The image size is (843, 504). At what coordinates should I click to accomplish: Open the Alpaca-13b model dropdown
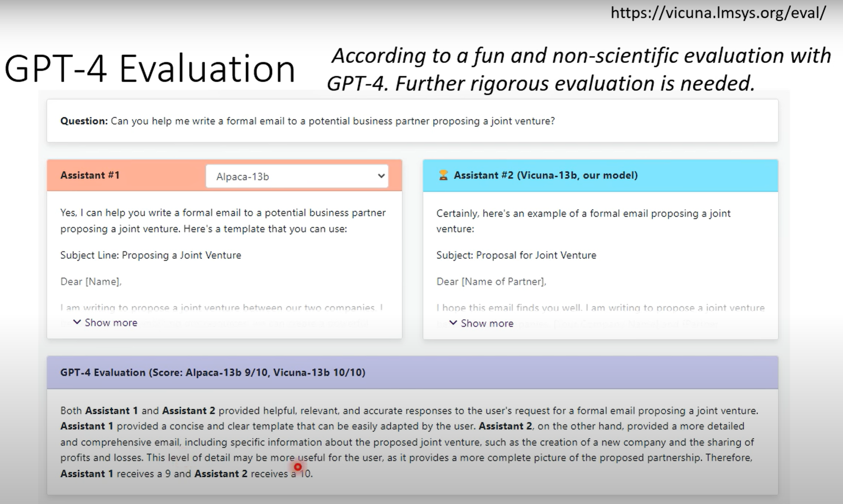tap(296, 176)
